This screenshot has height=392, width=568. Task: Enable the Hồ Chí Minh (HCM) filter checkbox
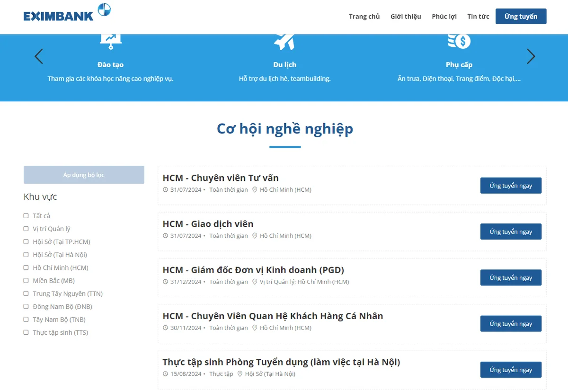coord(26,267)
